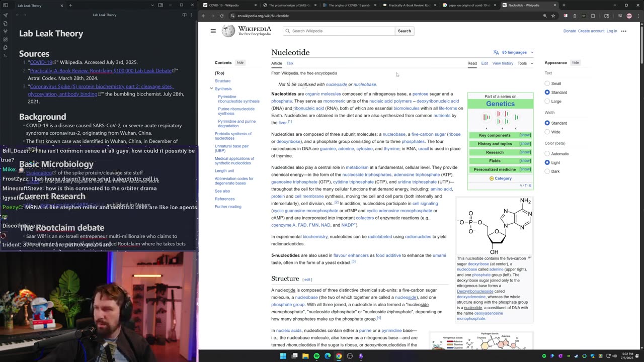Open Obsidian tab list dropdown chevron
644x362 pixels.
point(152,6)
